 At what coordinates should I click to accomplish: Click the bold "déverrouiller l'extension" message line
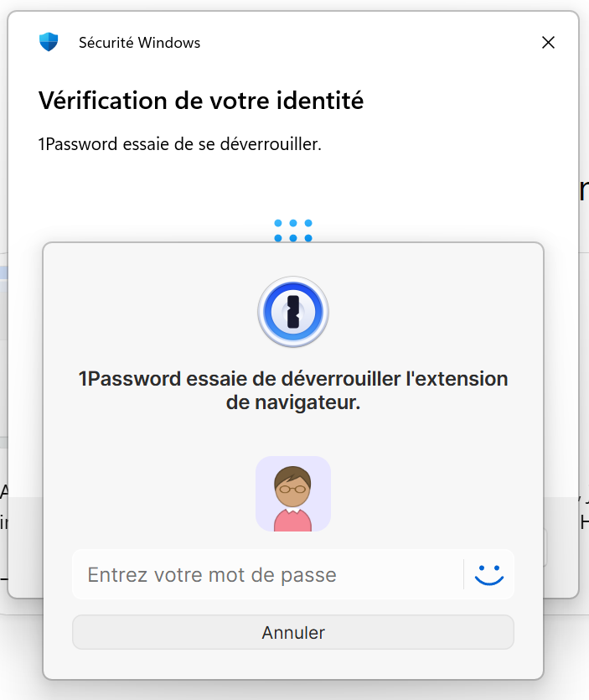293,379
